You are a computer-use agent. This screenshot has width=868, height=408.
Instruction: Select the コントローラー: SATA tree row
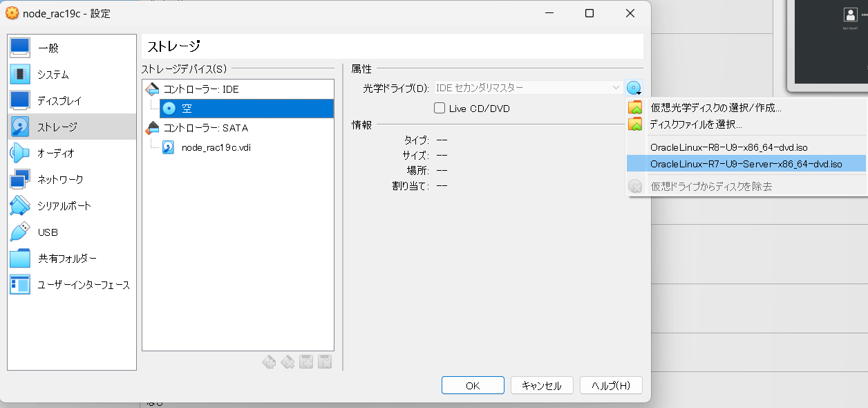click(x=238, y=128)
